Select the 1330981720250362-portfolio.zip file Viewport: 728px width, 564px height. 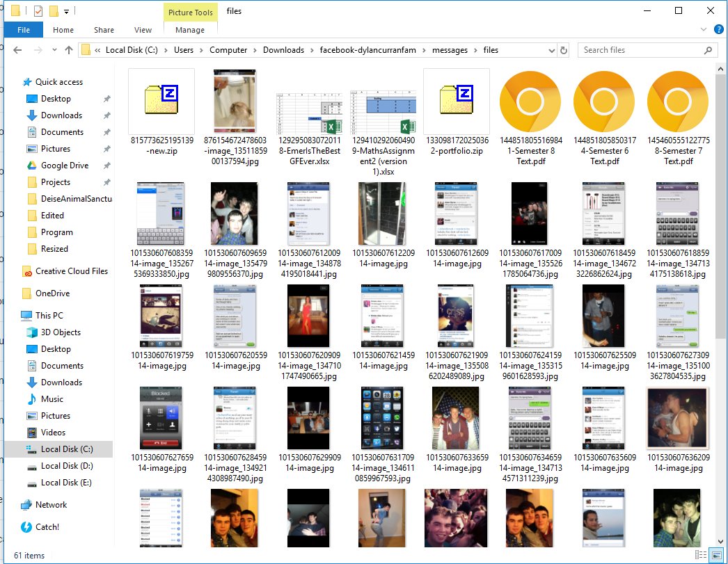pyautogui.click(x=456, y=101)
